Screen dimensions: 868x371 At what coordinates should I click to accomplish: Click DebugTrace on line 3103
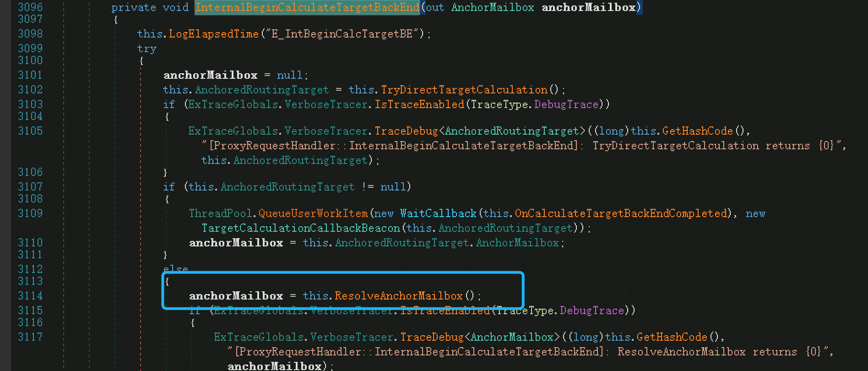point(566,104)
